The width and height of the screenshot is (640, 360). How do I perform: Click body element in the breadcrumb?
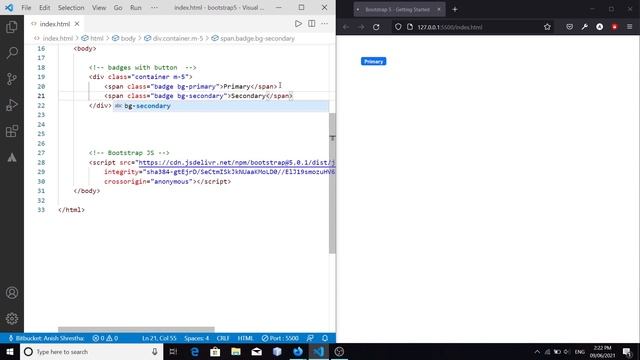pyautogui.click(x=128, y=38)
